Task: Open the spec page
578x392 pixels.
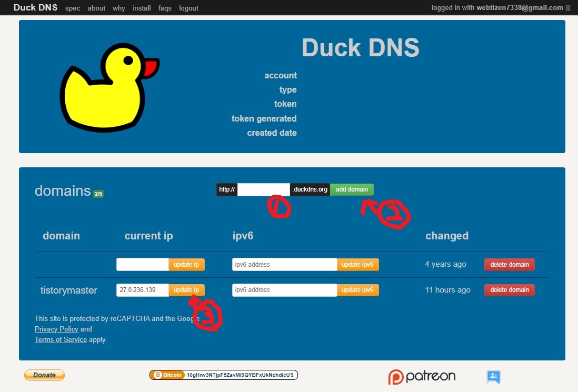Action: (73, 8)
